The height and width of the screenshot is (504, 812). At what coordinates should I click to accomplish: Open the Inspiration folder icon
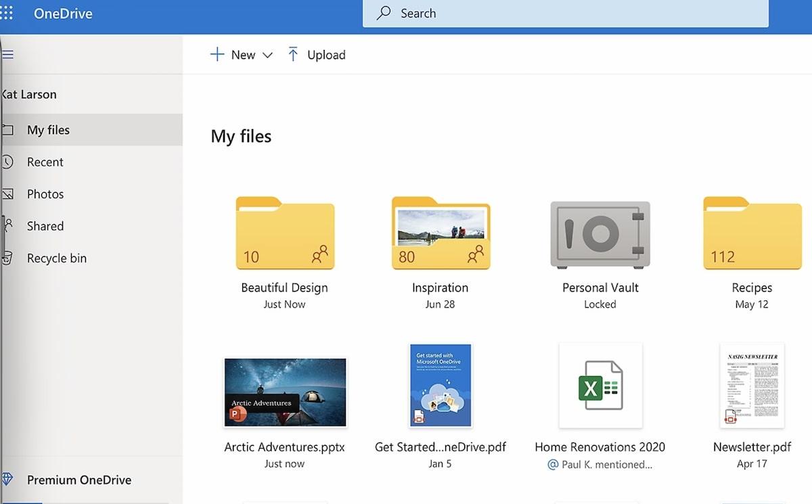[x=441, y=234]
